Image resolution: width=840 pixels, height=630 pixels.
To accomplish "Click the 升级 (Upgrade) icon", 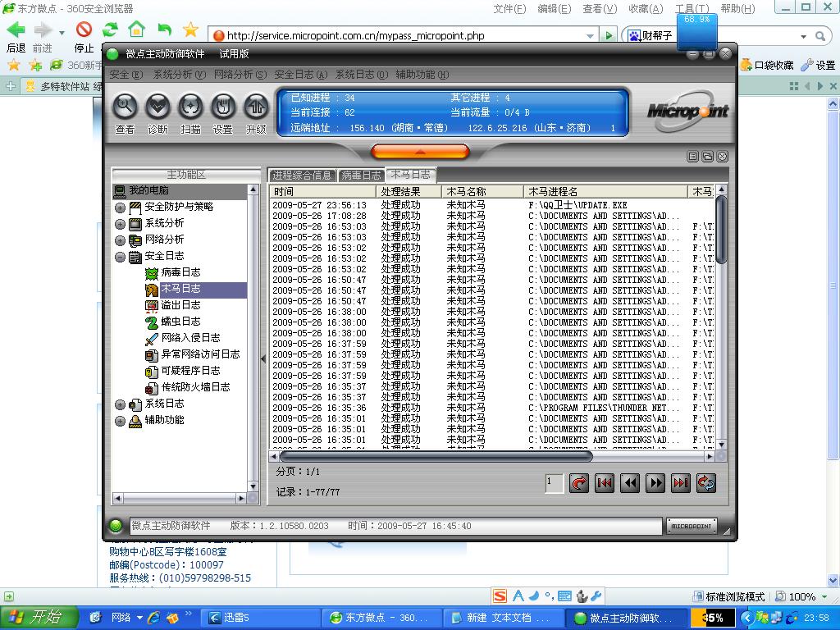I will (256, 107).
